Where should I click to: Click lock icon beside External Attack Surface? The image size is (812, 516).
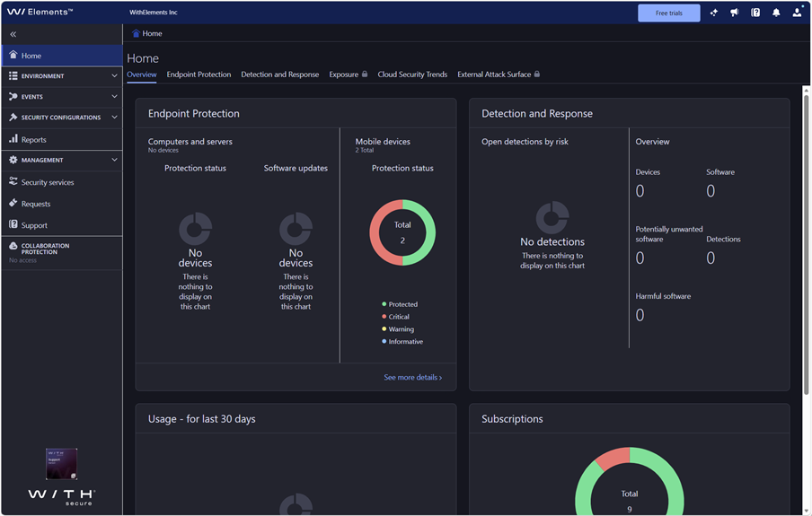pos(537,74)
